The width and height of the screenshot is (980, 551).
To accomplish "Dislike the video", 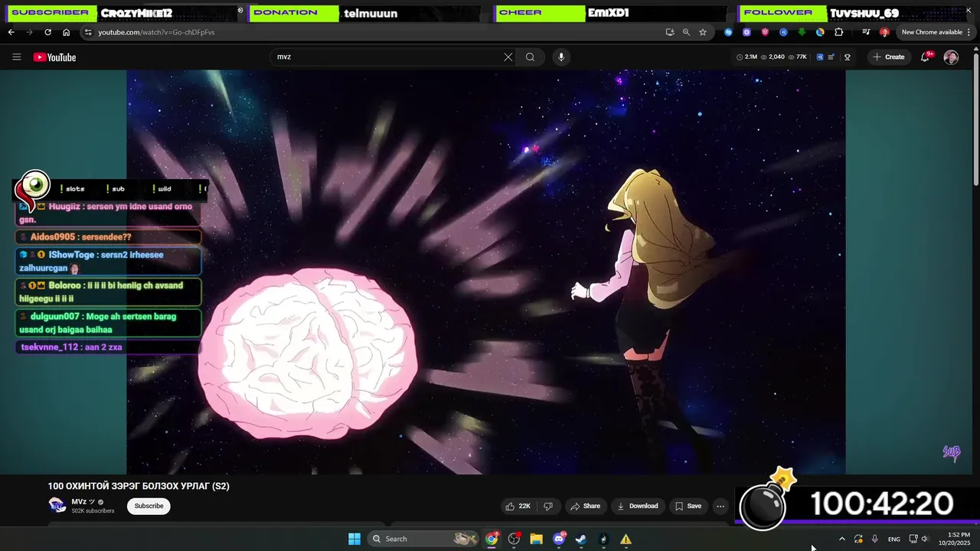I will point(548,506).
